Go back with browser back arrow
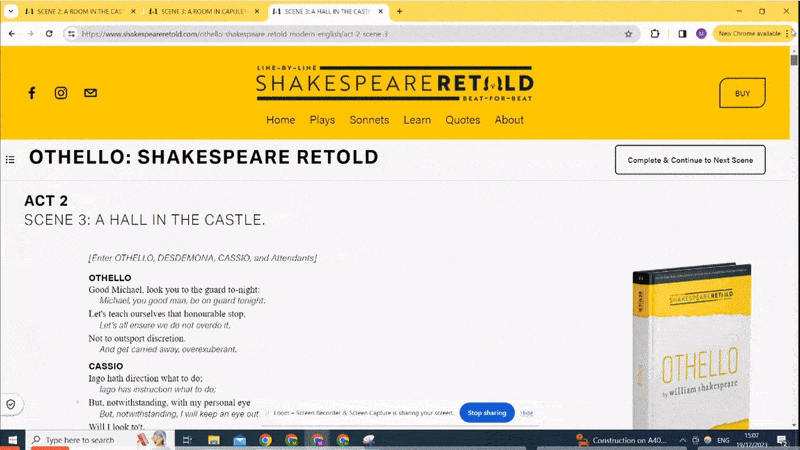This screenshot has width=800, height=450. pos(12,34)
